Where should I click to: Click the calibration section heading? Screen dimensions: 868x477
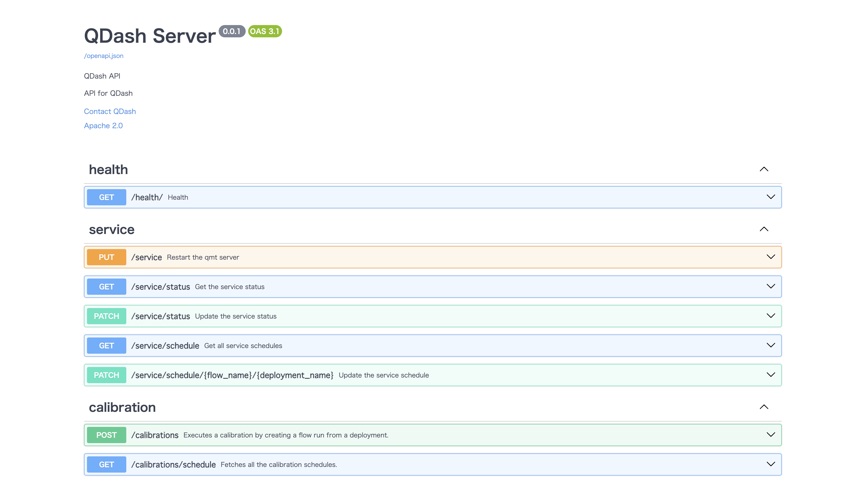(122, 407)
